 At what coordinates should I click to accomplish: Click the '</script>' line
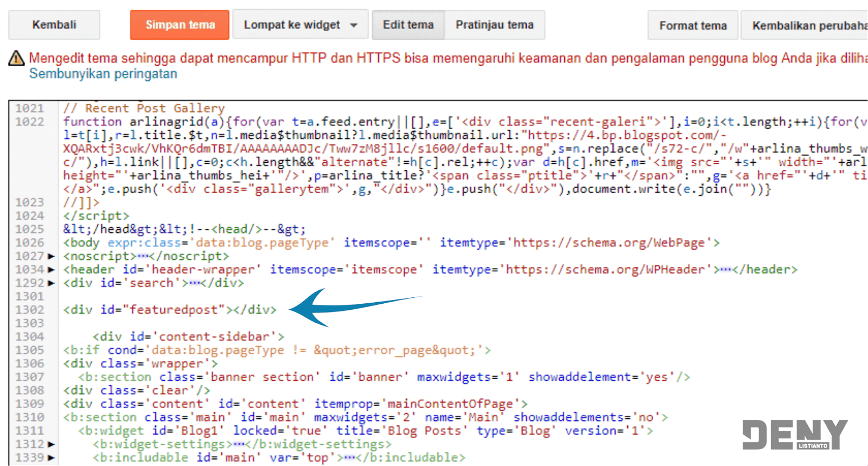(96, 216)
